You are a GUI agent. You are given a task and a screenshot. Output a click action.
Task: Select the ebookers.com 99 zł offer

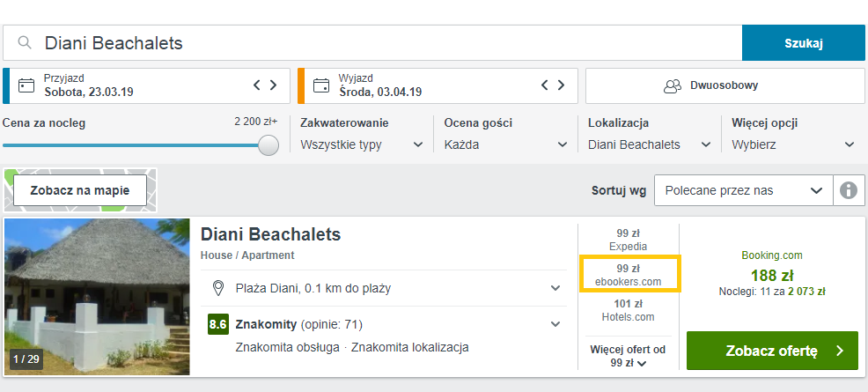point(629,275)
